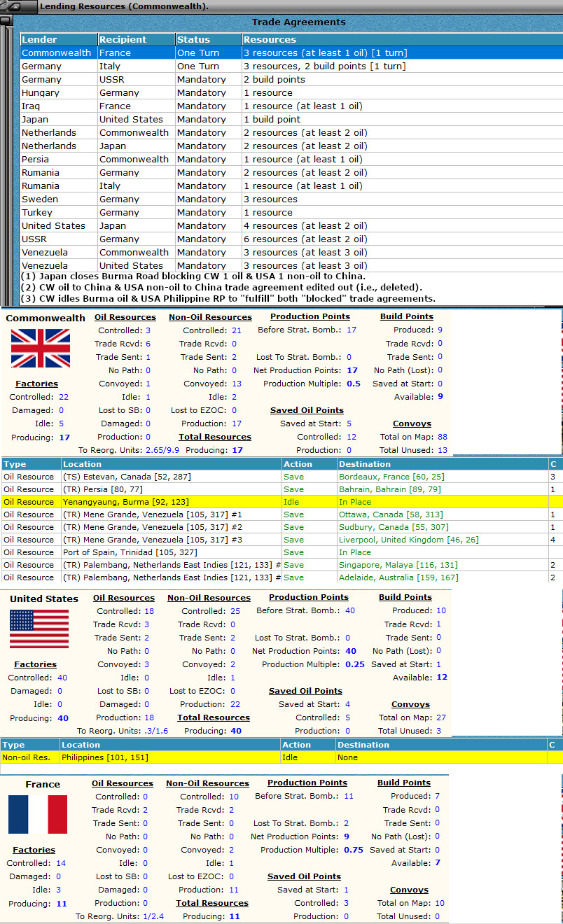The image size is (563, 924).
Task: Click the Commonwealth Union Jack flag
Action: (41, 349)
